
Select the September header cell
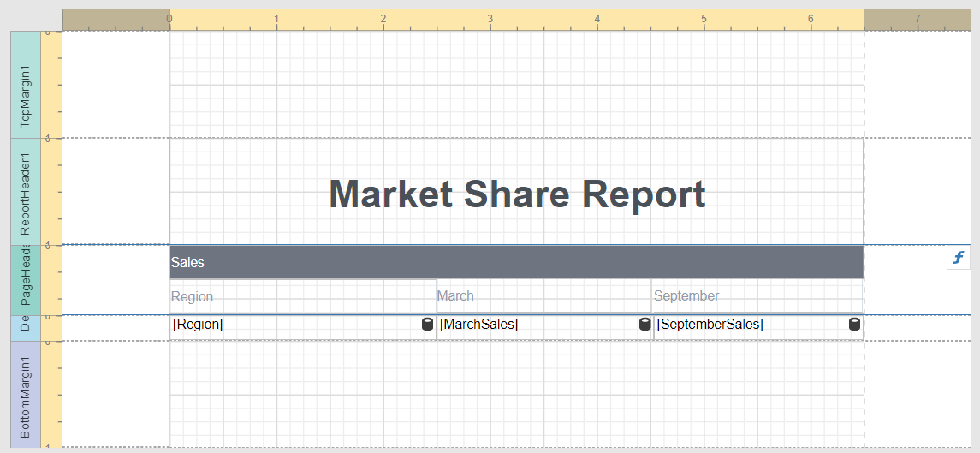[758, 296]
